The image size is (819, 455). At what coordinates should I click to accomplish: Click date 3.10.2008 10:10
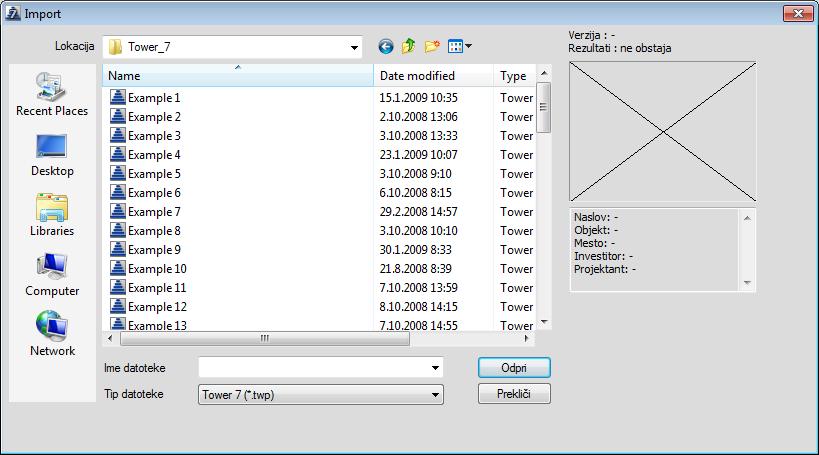coord(418,231)
